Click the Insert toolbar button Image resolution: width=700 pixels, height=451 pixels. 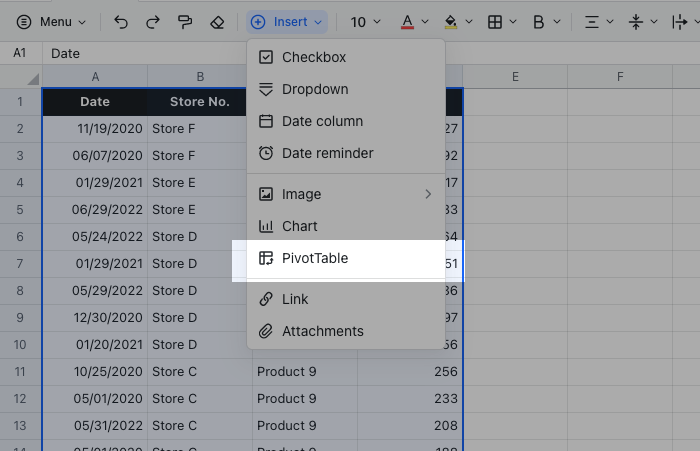287,21
